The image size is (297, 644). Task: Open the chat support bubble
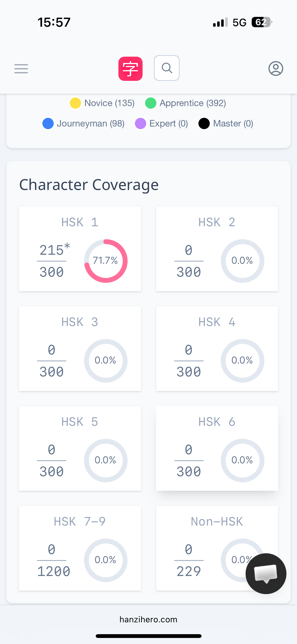point(266,573)
